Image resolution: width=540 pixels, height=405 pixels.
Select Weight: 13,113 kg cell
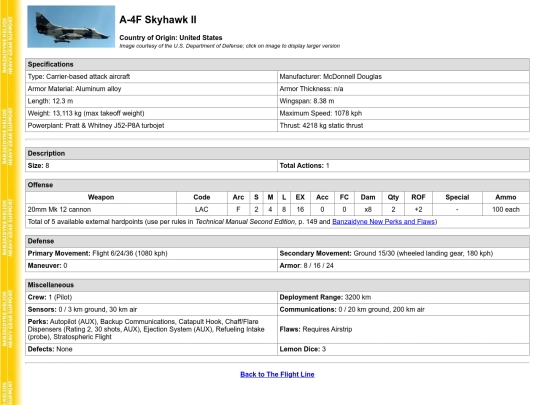coord(151,113)
